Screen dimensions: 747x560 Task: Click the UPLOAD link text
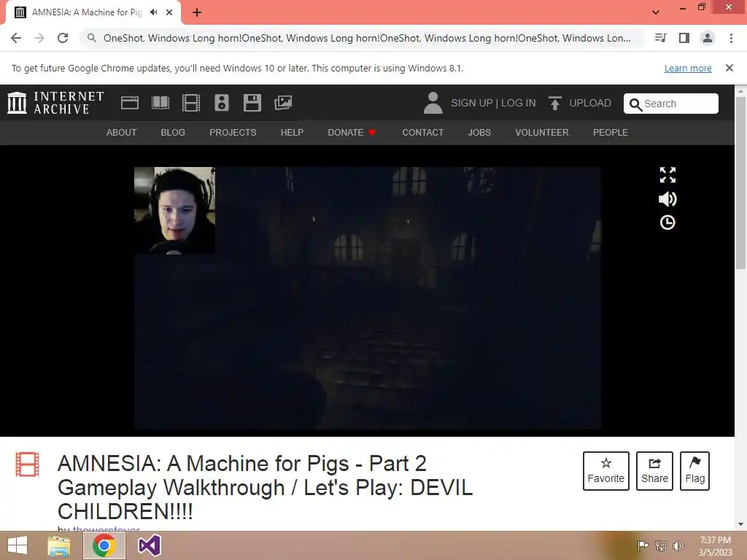[x=590, y=103]
